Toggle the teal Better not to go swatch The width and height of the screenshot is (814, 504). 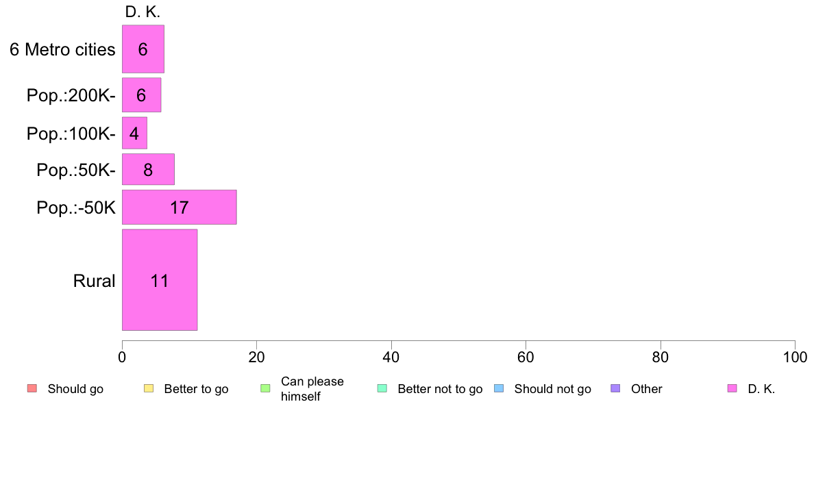pos(382,389)
